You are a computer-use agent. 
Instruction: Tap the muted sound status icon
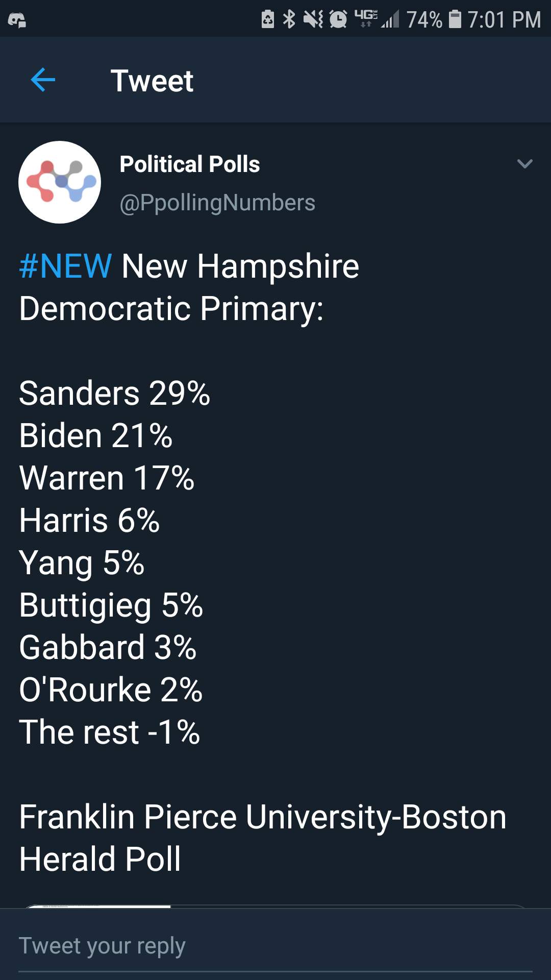point(313,19)
